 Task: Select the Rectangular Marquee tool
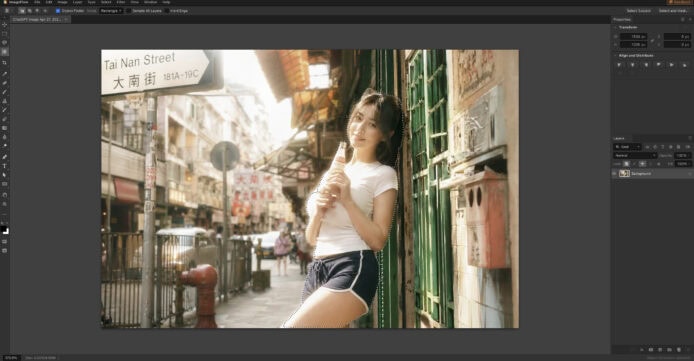4,34
